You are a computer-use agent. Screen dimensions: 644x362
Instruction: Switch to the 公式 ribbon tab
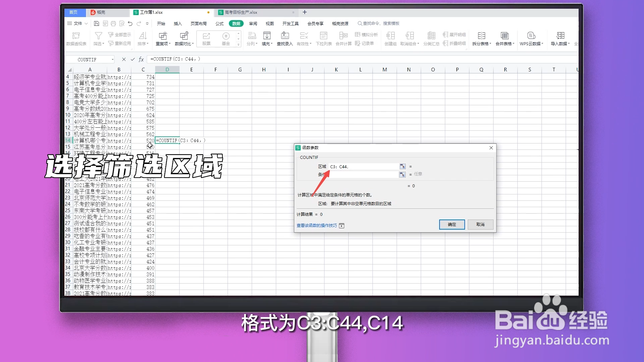click(x=220, y=23)
